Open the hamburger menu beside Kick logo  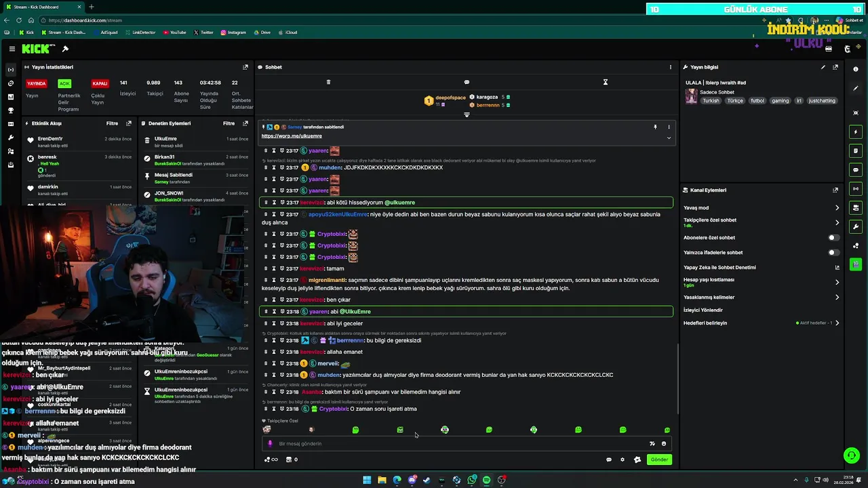coord(12,49)
